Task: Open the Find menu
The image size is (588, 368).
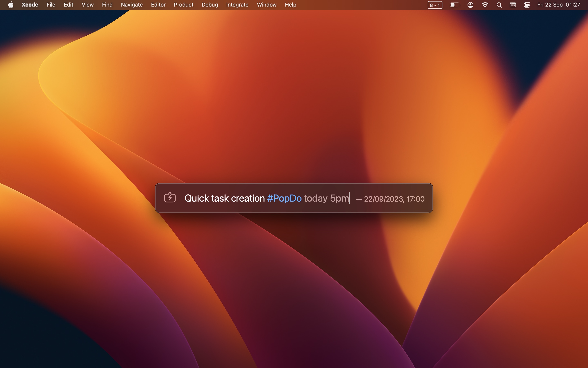Action: [107, 5]
